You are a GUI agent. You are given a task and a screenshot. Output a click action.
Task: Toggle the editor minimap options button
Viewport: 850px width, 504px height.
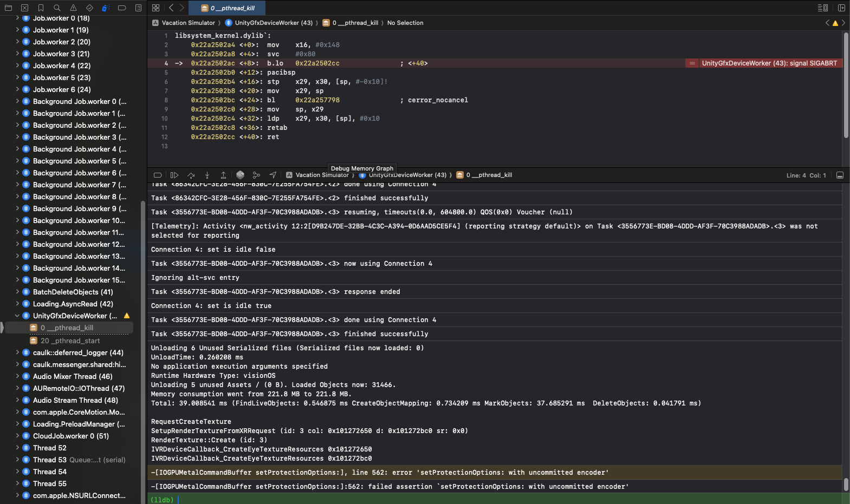coord(822,8)
